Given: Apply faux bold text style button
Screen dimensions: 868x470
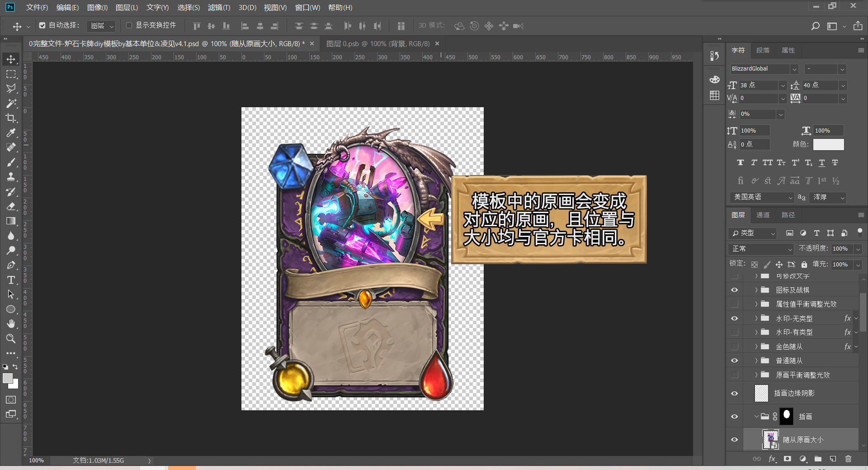Looking at the screenshot, I should pos(741,163).
